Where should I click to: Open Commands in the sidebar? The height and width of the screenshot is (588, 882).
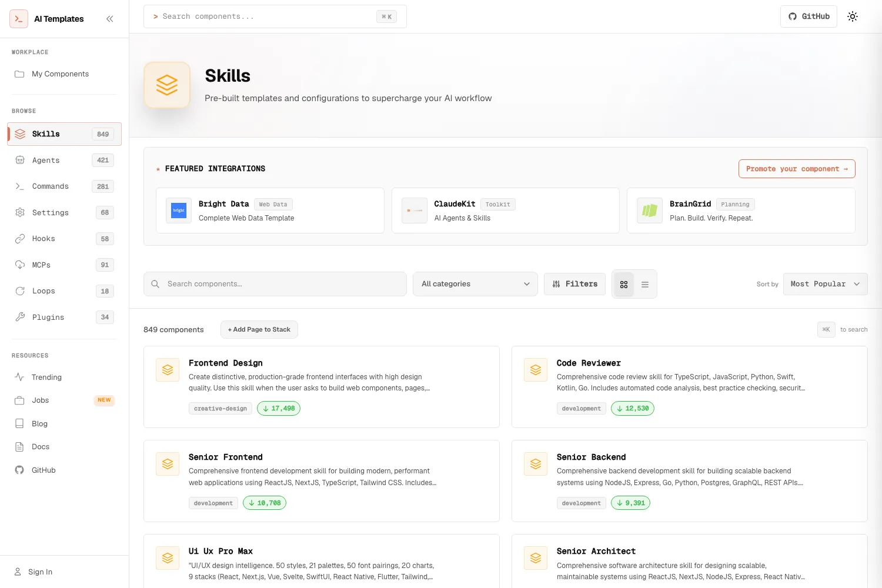(64, 186)
